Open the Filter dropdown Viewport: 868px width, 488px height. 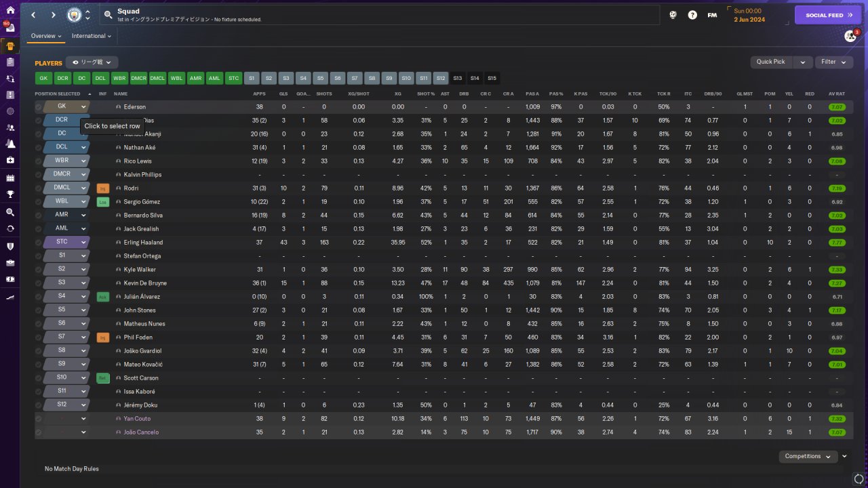point(834,62)
